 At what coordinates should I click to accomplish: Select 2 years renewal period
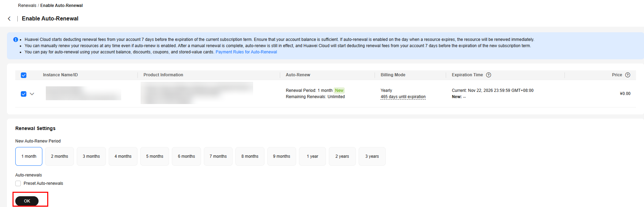(342, 156)
